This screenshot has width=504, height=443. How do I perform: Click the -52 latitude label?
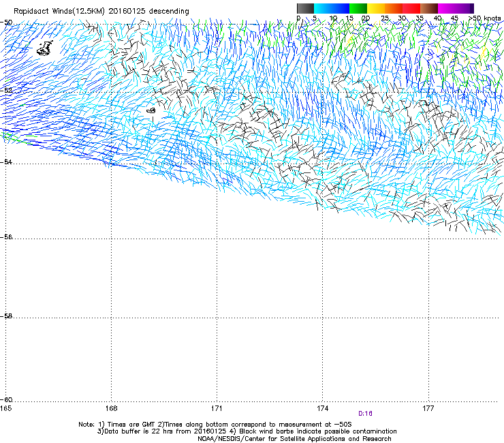(x=6, y=91)
